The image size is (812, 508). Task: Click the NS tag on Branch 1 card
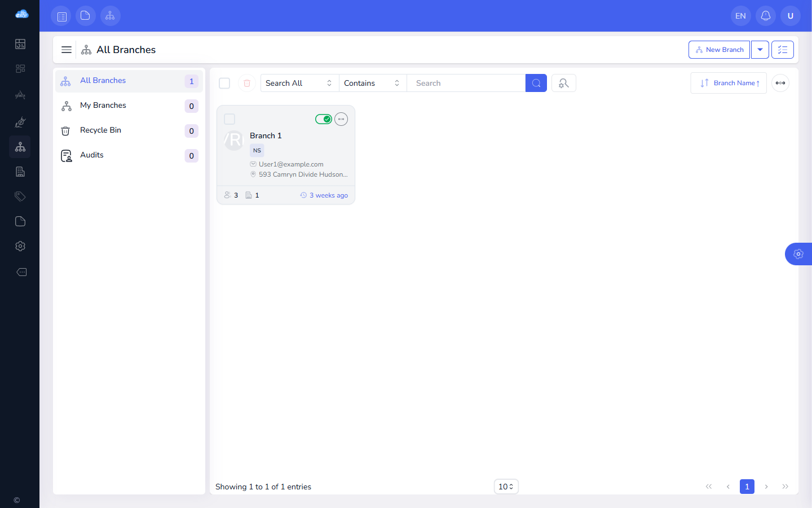pyautogui.click(x=257, y=151)
